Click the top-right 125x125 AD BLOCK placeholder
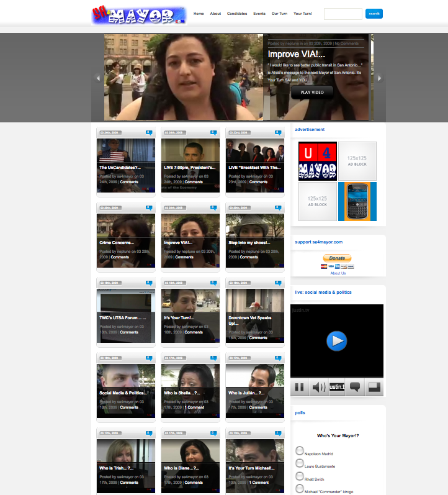448x495 pixels. (x=357, y=161)
